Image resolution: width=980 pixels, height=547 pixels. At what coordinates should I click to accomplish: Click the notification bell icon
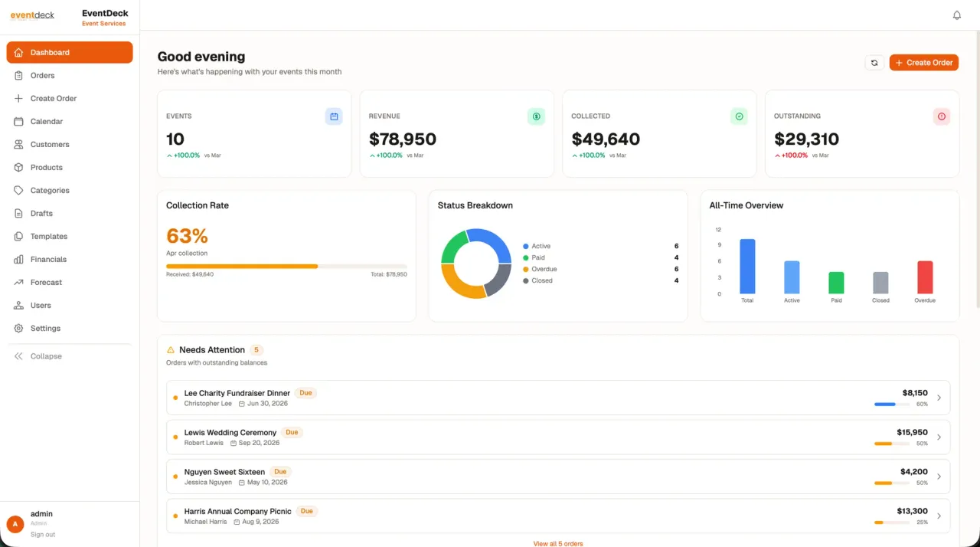click(x=956, y=15)
